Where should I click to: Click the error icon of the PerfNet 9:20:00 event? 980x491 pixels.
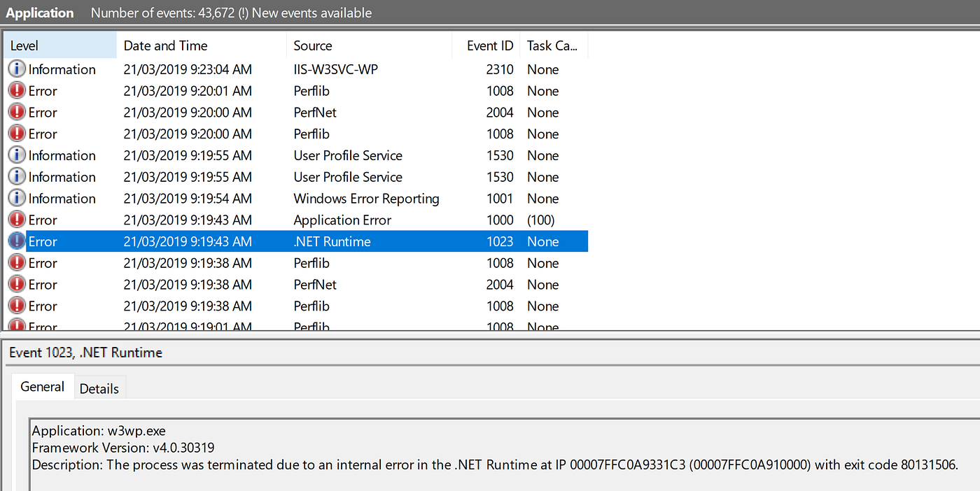pos(17,112)
